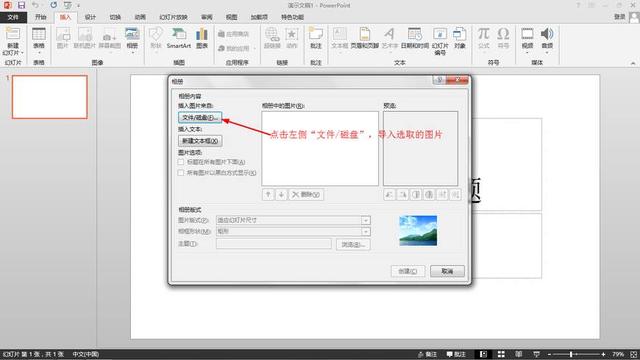Click the zoom out minus button
The width and height of the screenshot is (640, 360).
coord(549,354)
